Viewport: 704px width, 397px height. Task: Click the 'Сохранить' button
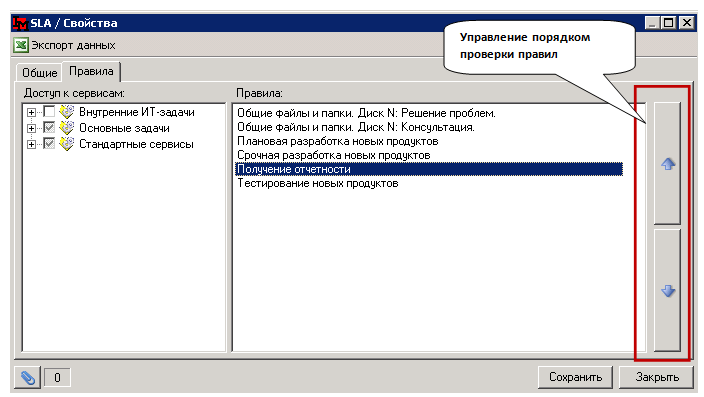(x=576, y=377)
